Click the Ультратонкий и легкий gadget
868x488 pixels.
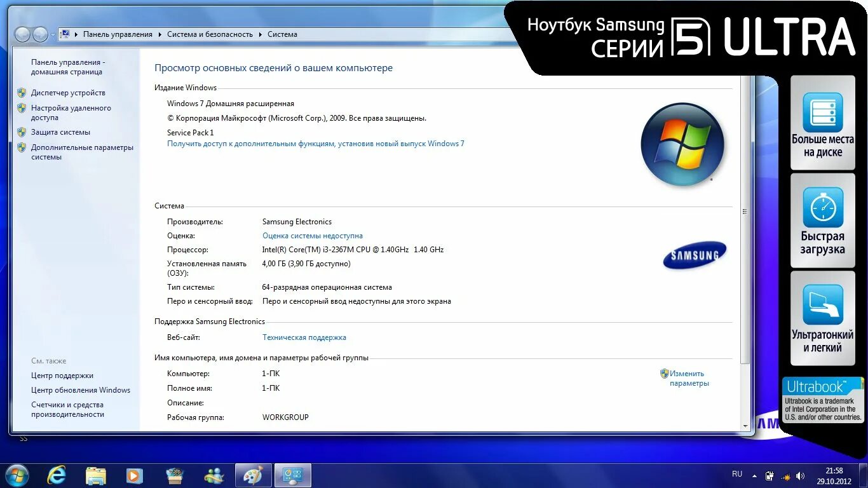823,318
